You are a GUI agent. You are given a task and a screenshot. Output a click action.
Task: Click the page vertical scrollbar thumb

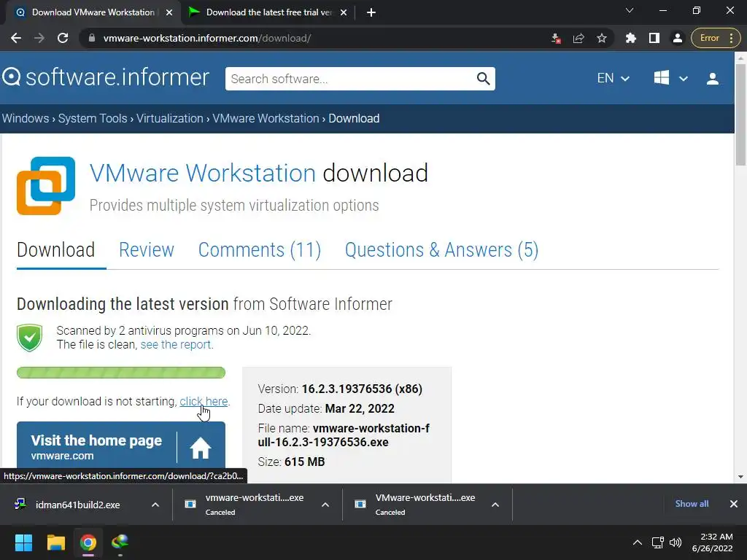coord(740,114)
